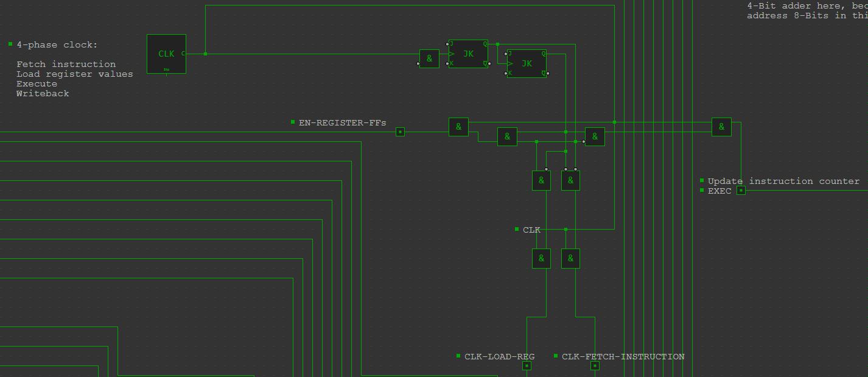This screenshot has width=868, height=377.
Task: Click AND gate left of first JK flip-flop
Action: click(x=429, y=58)
